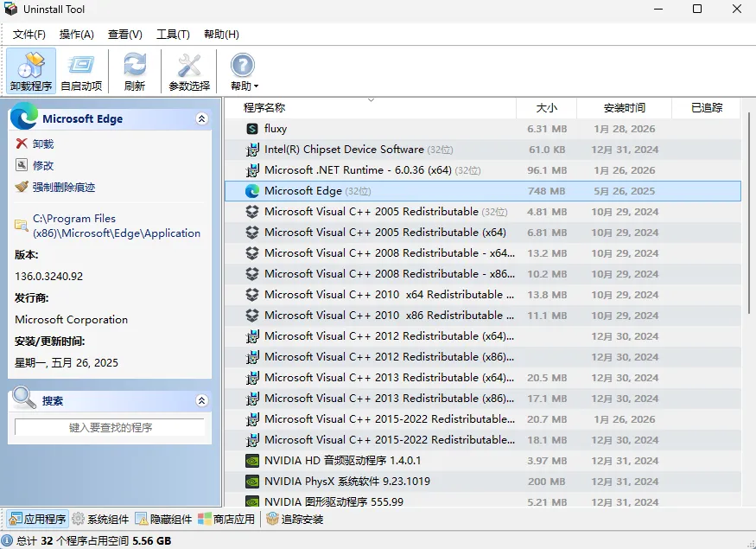Select Microsoft Visual C++ 2013 Redistributable (x86)
Viewport: 756px width, 549px height.
pyautogui.click(x=483, y=399)
